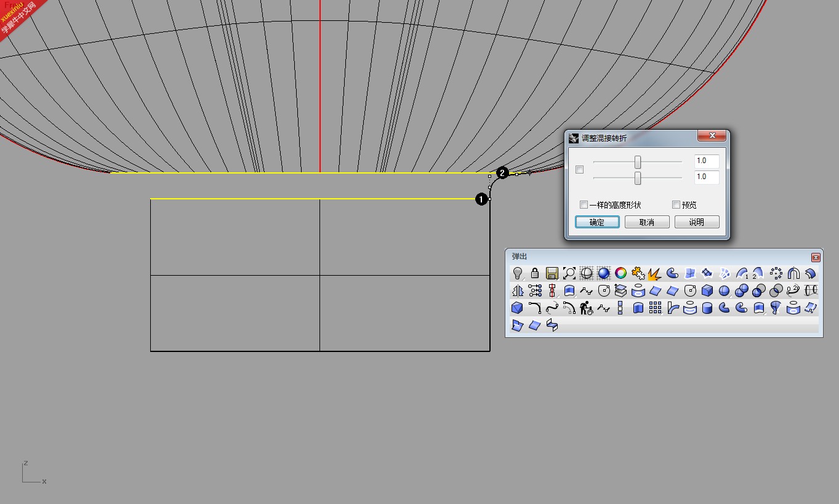
Task: Click the blend surface icon marked 2
Action: click(x=758, y=273)
